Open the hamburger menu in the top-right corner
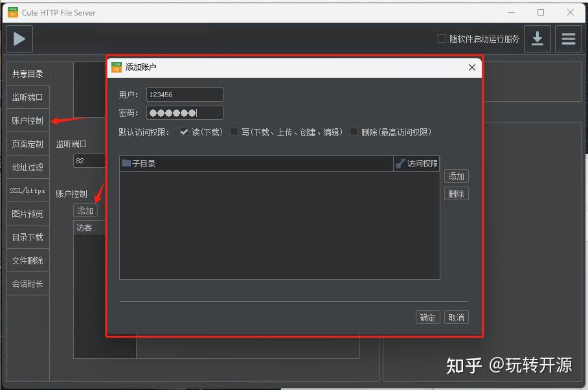Image resolution: width=588 pixels, height=390 pixels. point(568,39)
